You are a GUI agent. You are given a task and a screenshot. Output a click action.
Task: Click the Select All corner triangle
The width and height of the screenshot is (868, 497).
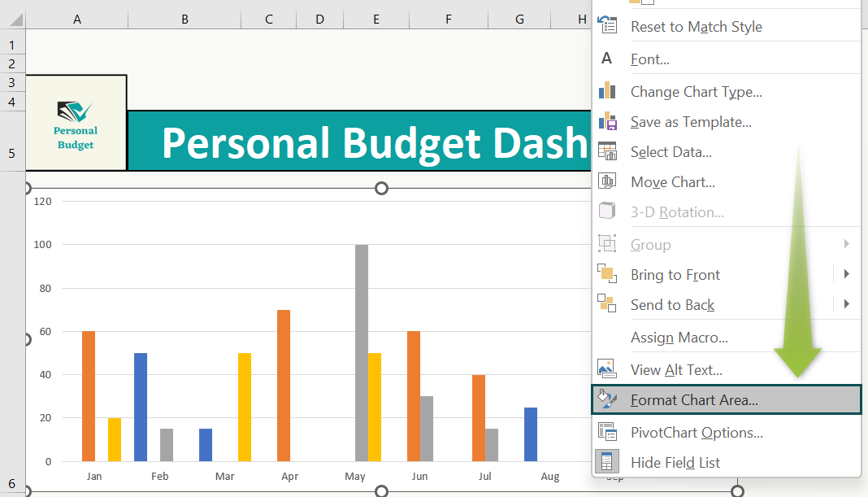pos(16,20)
